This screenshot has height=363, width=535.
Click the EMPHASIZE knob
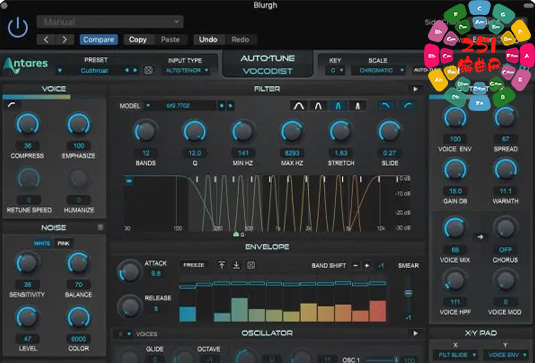pyautogui.click(x=78, y=125)
